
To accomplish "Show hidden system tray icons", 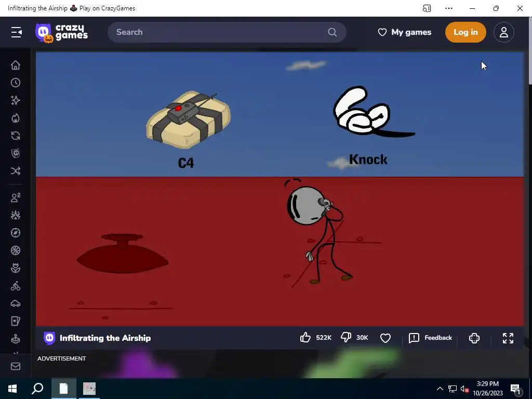I will [440, 389].
